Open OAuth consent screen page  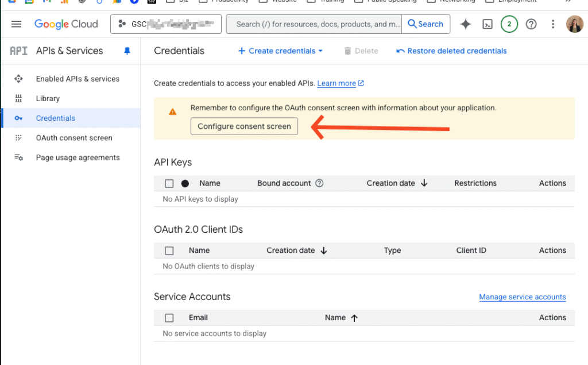click(x=74, y=138)
